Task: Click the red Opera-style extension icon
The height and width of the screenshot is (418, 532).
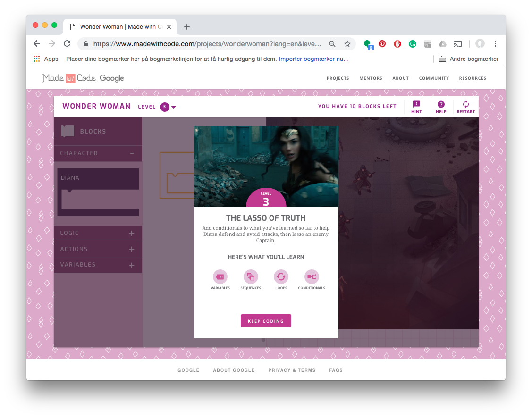Action: pos(397,44)
